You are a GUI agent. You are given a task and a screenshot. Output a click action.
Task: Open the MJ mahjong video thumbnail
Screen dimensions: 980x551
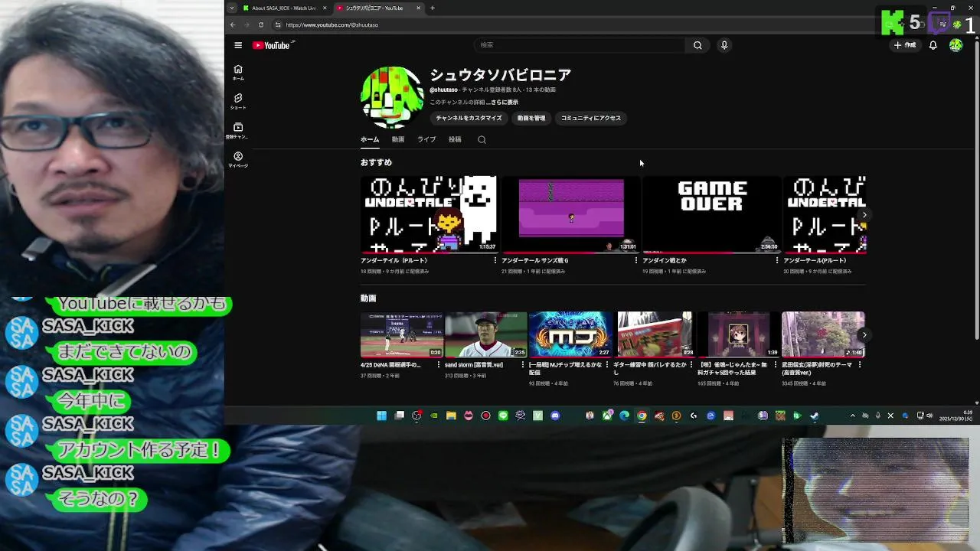[570, 334]
